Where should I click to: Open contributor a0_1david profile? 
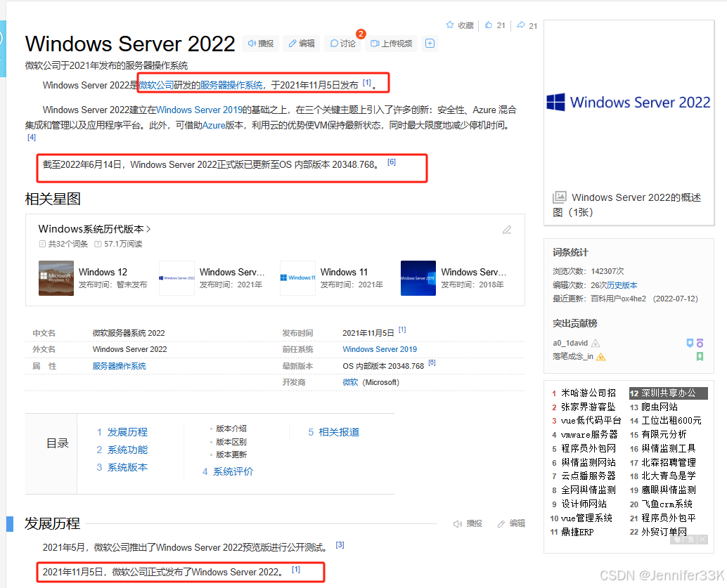[570, 344]
